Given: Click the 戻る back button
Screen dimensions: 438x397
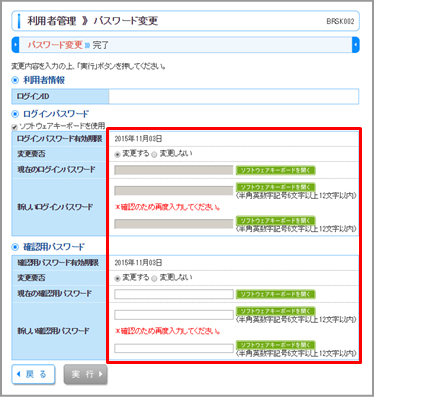Looking at the screenshot, I should [x=33, y=374].
